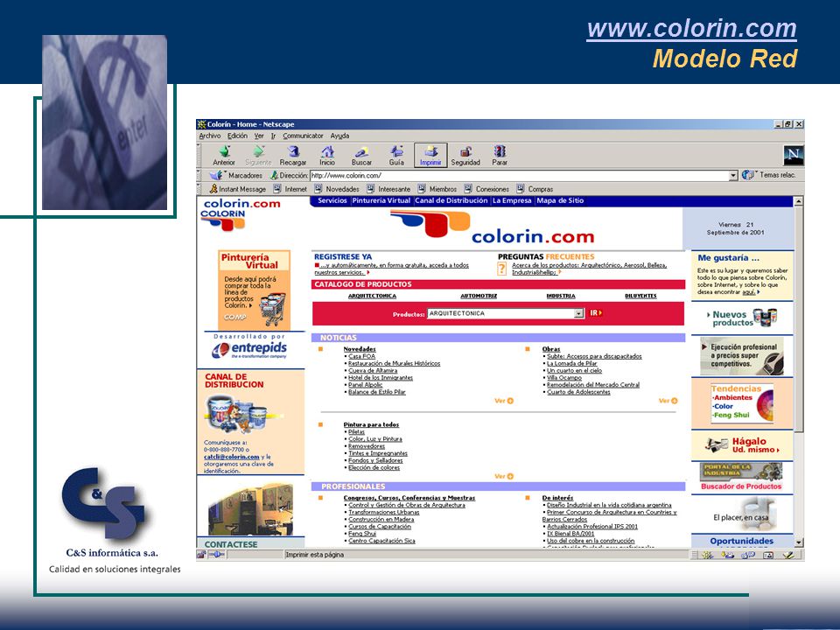Click the red IR button
The height and width of the screenshot is (630, 840).
click(x=596, y=313)
